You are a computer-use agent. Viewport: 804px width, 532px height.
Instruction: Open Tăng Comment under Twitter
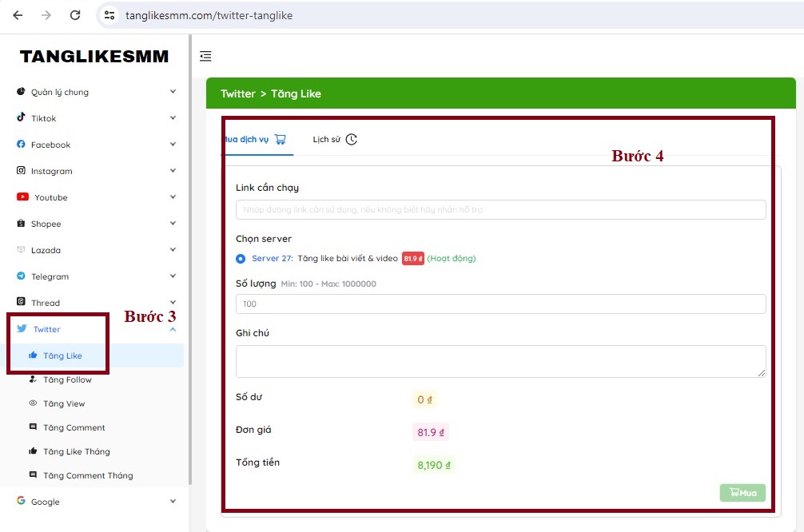tap(74, 427)
